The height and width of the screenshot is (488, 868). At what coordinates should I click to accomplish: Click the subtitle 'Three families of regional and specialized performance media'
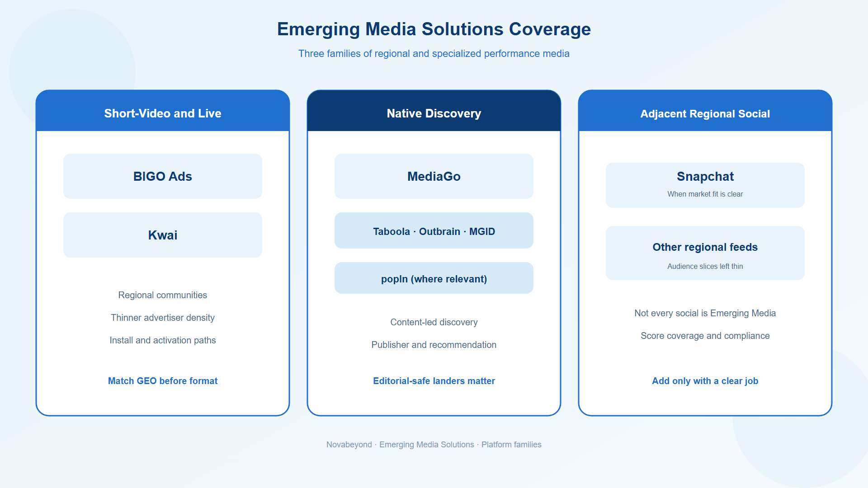[434, 53]
